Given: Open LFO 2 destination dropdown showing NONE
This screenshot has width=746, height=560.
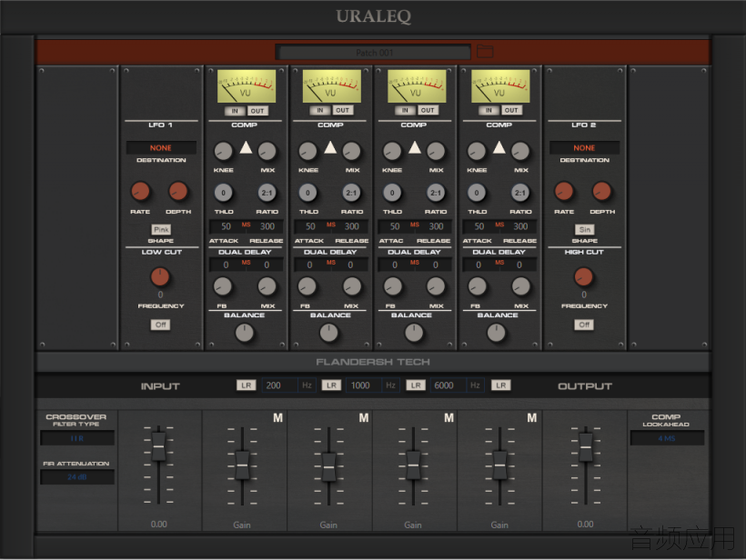Looking at the screenshot, I should 584,148.
